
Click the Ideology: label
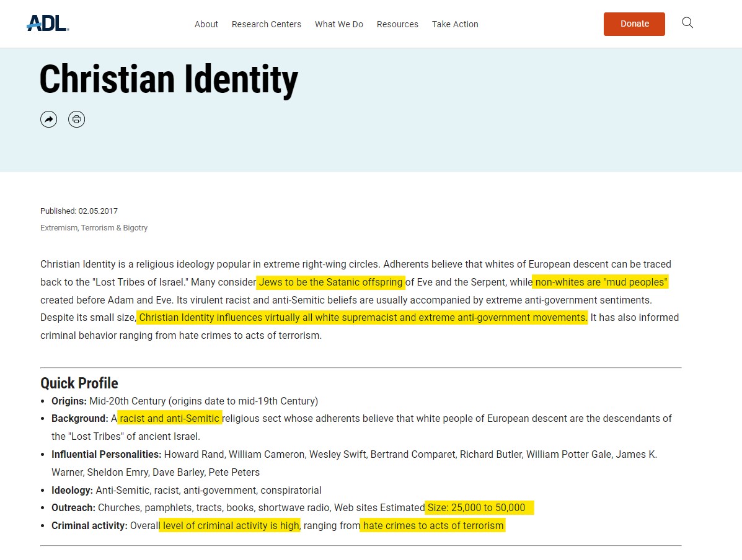[x=72, y=491]
